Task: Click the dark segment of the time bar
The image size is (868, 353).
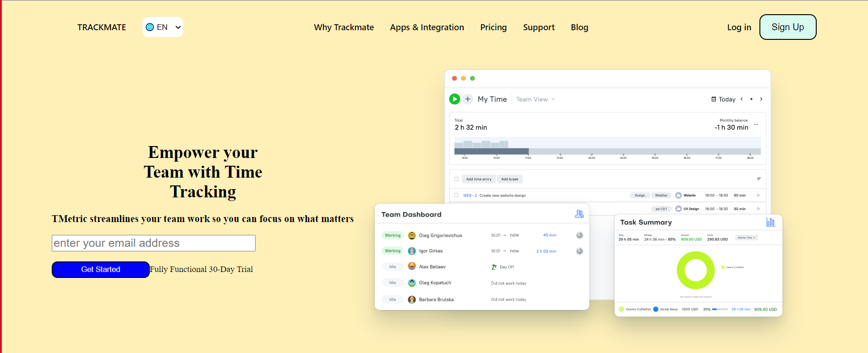Action: coord(491,152)
